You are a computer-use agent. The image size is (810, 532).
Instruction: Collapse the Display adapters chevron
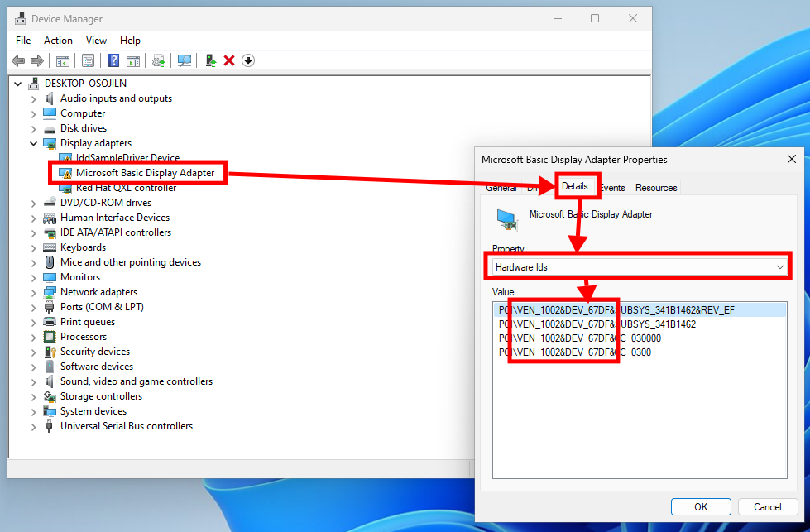click(x=34, y=144)
